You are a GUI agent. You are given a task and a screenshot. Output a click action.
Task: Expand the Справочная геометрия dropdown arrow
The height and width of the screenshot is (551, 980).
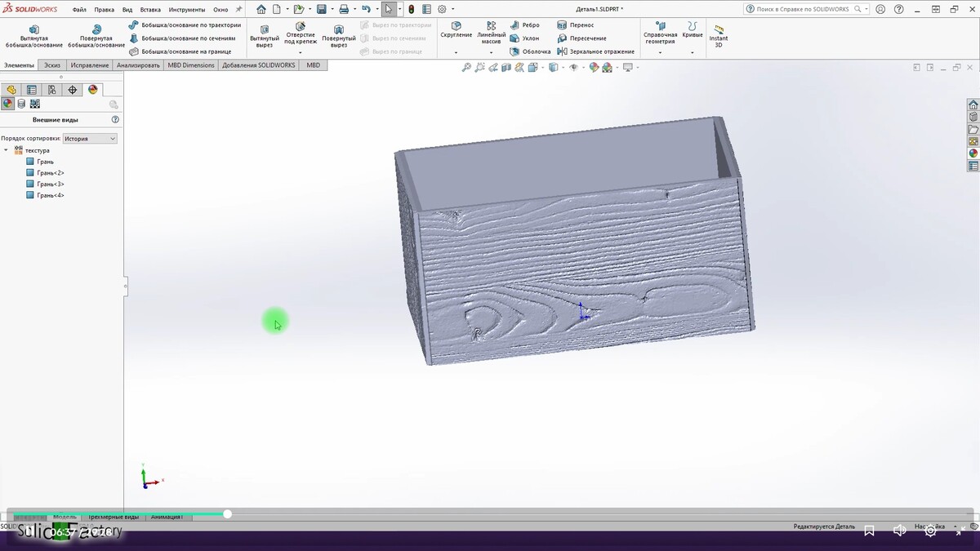(660, 52)
